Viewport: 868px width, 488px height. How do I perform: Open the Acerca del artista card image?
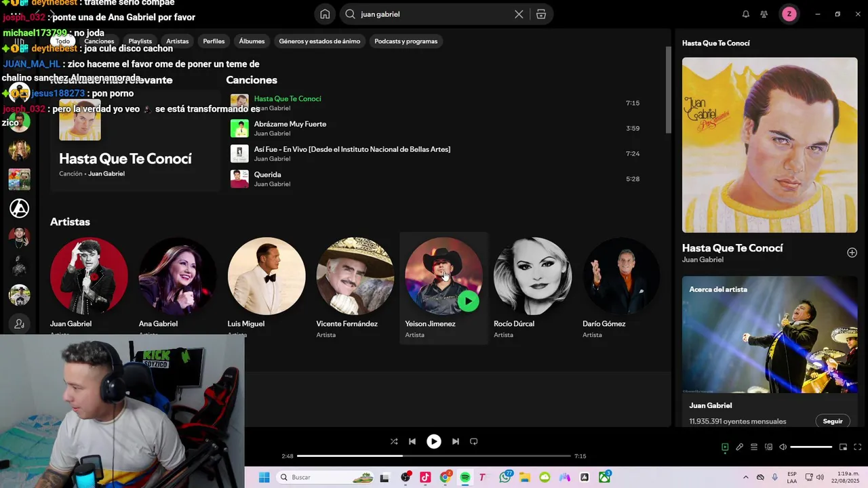tap(770, 334)
